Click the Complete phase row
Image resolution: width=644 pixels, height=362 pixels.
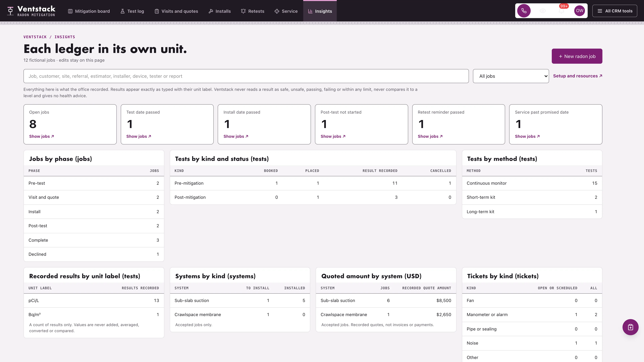94,240
